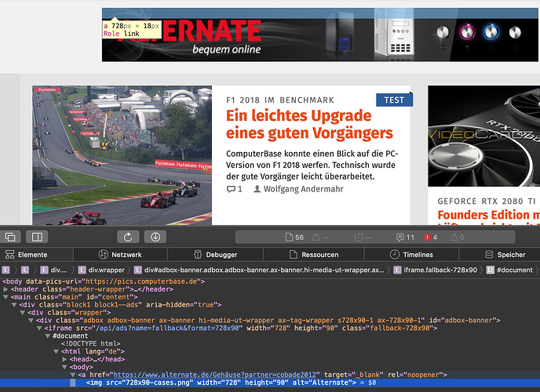Dock the inspector to the side

[35, 237]
